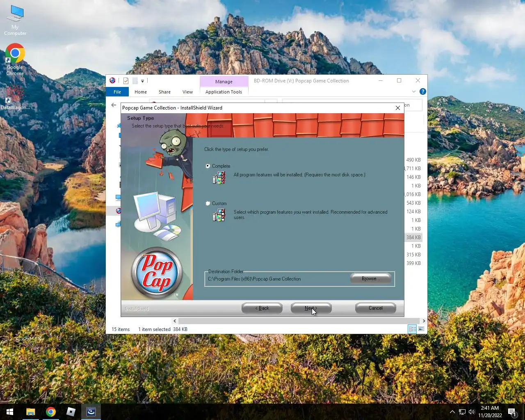Click the Custom setup type icon

219,215
